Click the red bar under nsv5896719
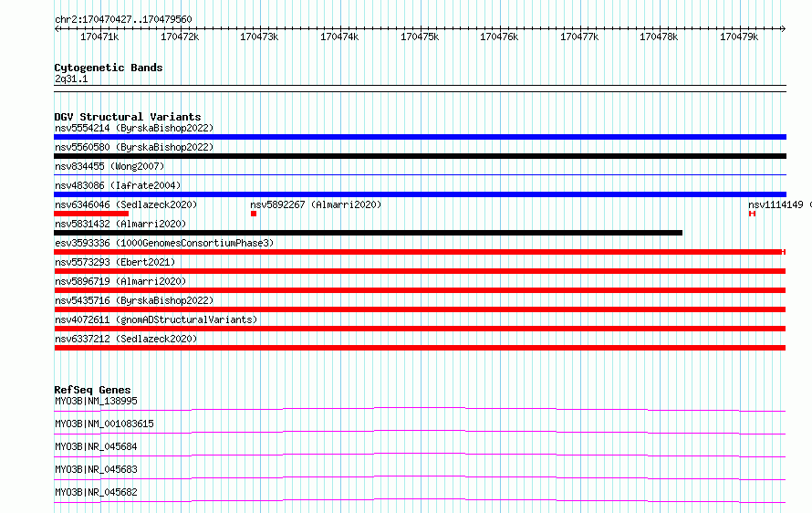Image resolution: width=812 pixels, height=513 pixels. tap(420, 290)
